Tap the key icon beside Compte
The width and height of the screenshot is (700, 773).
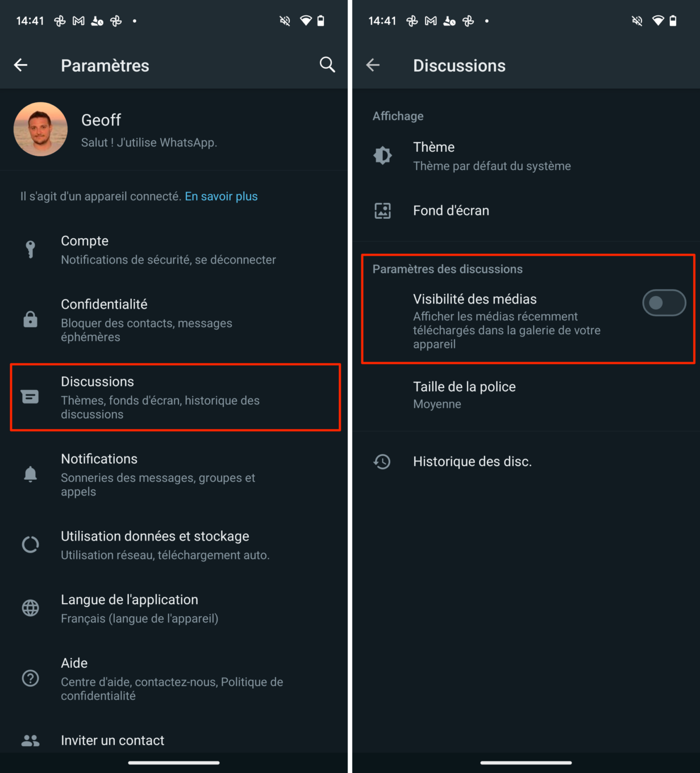[x=30, y=250]
